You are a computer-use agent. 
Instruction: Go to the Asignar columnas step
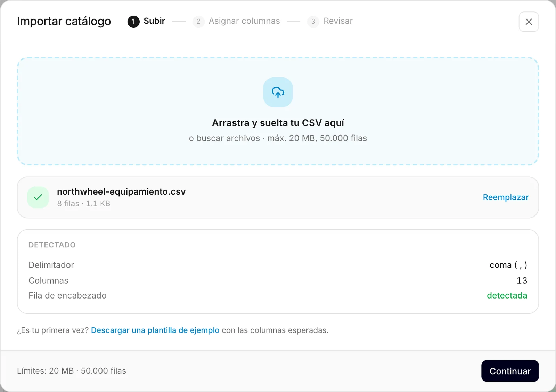pos(236,21)
